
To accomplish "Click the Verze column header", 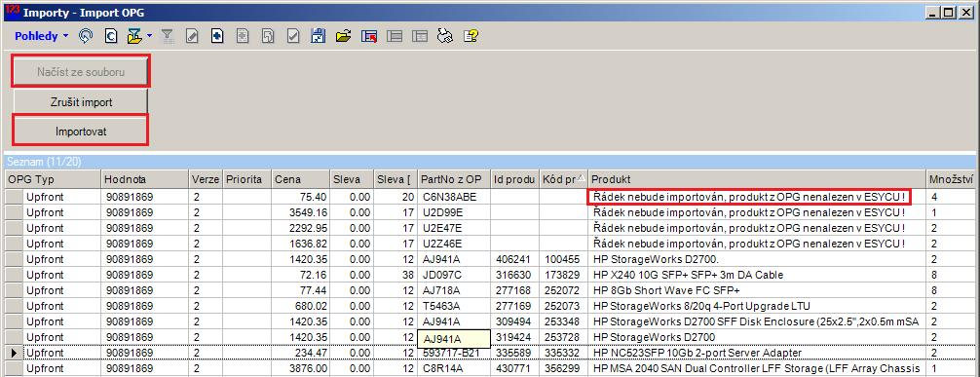I will (206, 180).
